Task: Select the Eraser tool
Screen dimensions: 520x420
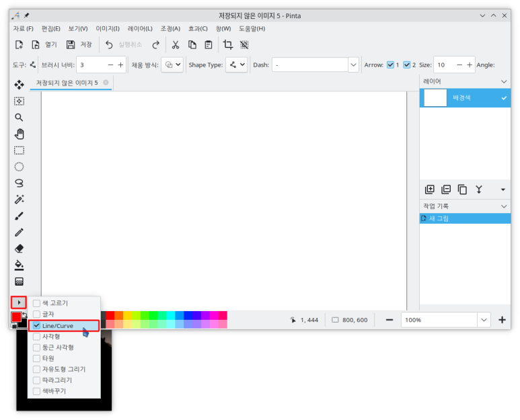Action: tap(19, 249)
